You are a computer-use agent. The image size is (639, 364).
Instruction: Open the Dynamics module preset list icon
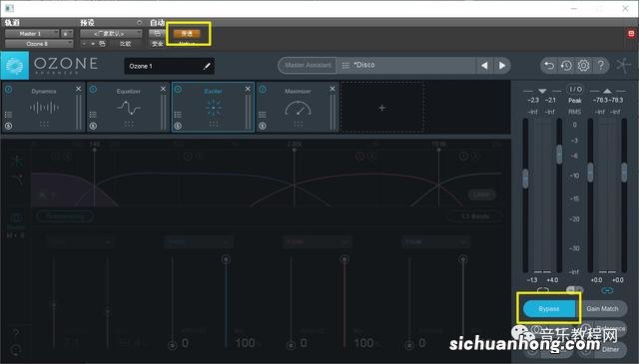coord(8,115)
